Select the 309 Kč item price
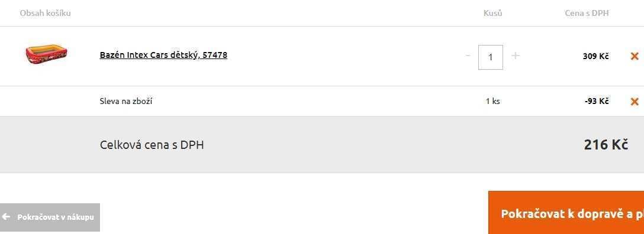 [x=595, y=57]
